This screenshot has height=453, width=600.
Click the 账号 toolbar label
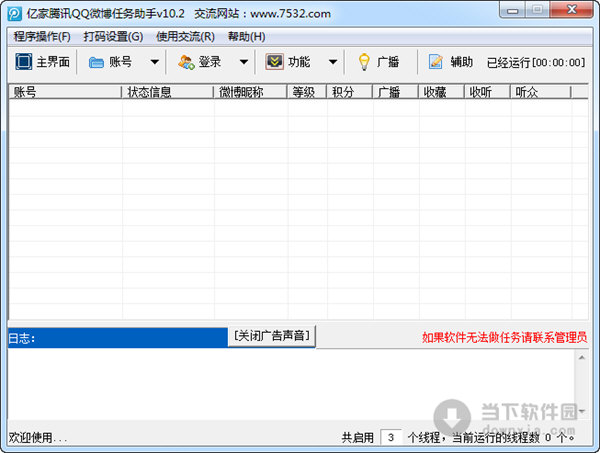click(121, 62)
